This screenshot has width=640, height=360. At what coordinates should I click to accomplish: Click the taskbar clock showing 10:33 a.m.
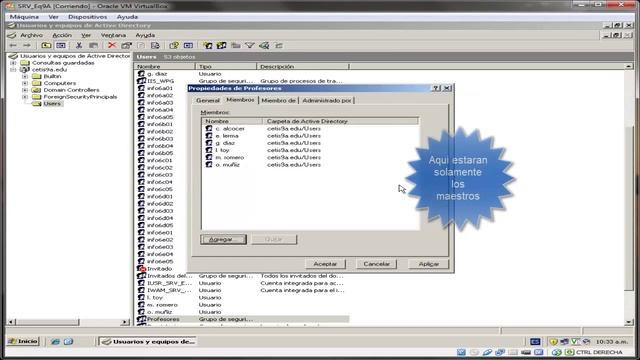(611, 341)
